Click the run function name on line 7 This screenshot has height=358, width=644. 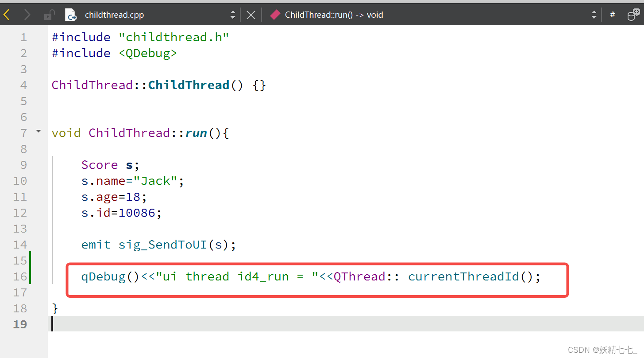[196, 133]
